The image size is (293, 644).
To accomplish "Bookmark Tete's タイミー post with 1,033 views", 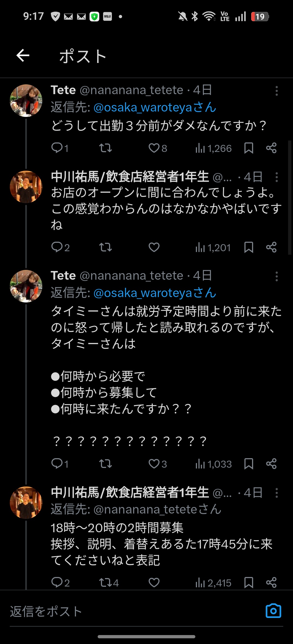I will [x=249, y=464].
